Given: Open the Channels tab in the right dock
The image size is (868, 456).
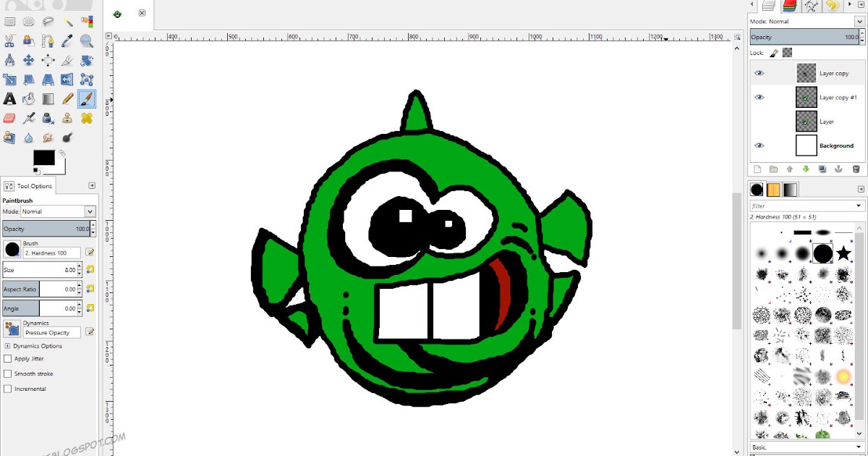Looking at the screenshot, I should coord(788,6).
